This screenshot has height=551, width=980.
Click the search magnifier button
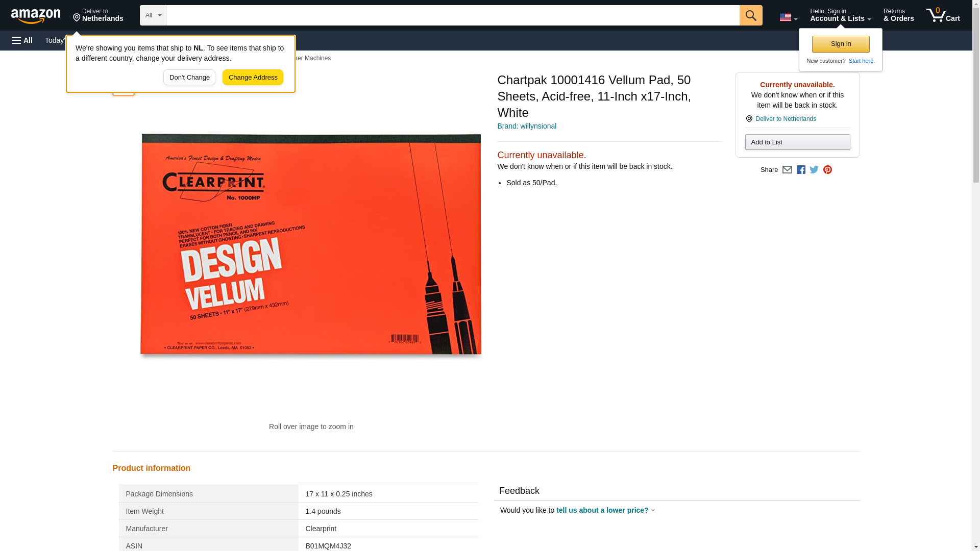coord(750,15)
